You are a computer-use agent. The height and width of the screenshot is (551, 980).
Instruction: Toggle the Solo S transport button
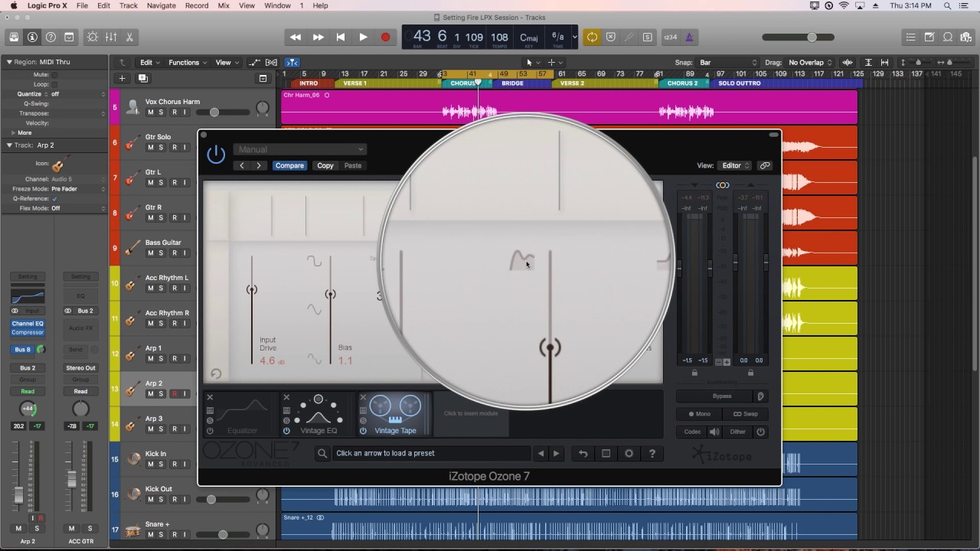click(648, 37)
